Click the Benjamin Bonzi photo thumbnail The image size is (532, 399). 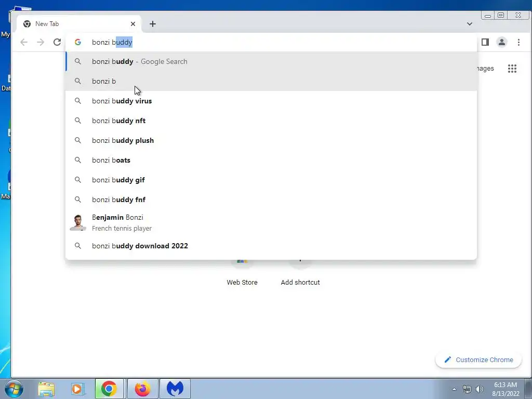78,222
